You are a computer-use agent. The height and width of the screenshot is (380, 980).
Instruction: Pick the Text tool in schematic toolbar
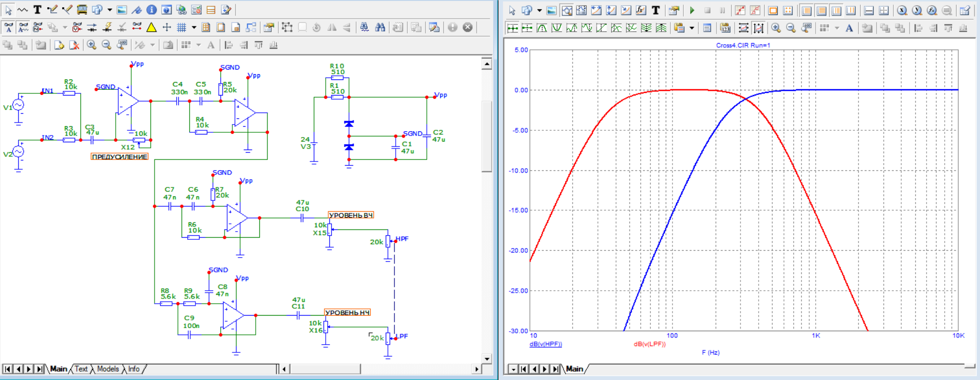point(37,10)
